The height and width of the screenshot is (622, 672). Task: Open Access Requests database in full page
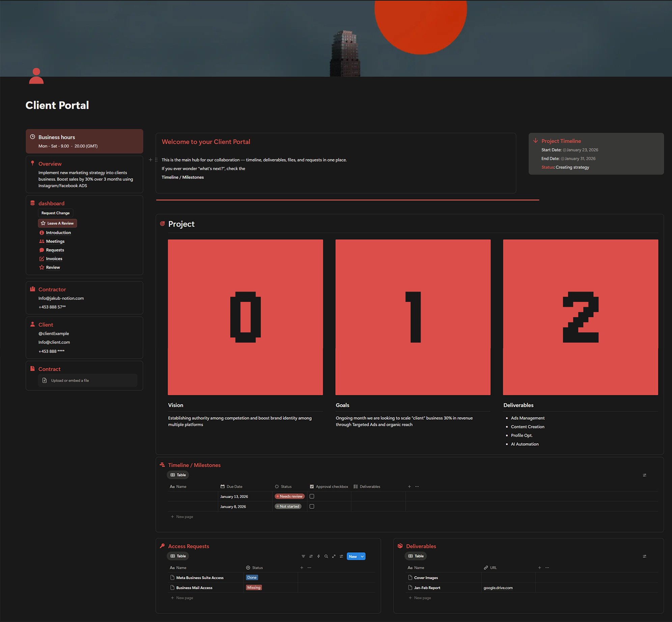coord(334,557)
